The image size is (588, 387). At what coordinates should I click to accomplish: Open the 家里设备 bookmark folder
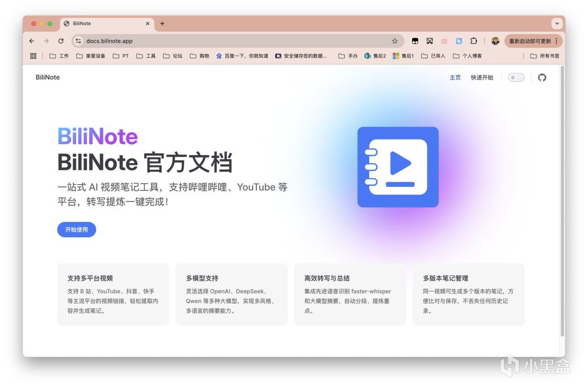(90, 56)
